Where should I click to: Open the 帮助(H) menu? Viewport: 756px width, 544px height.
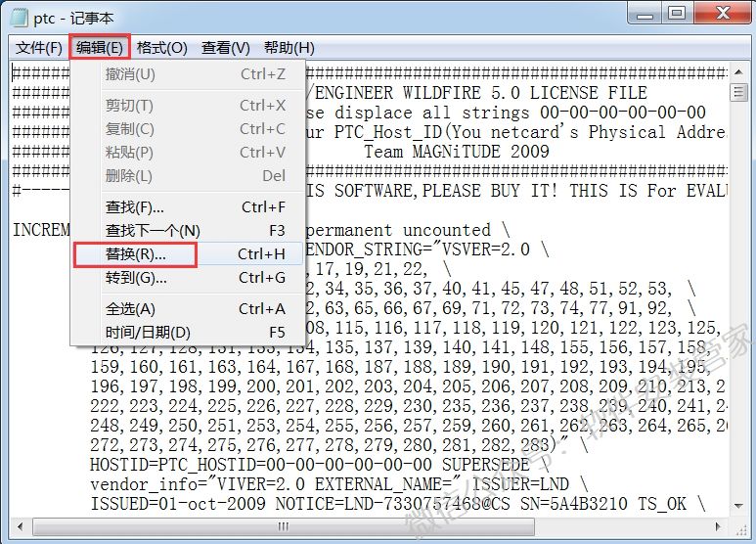pos(289,48)
